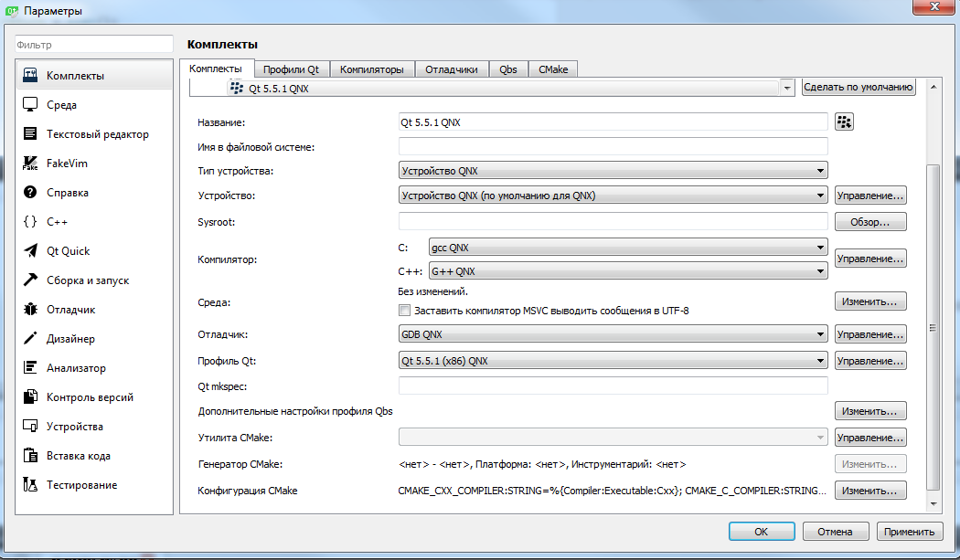Click Управление button for Отладчик
This screenshot has width=960, height=560.
870,334
